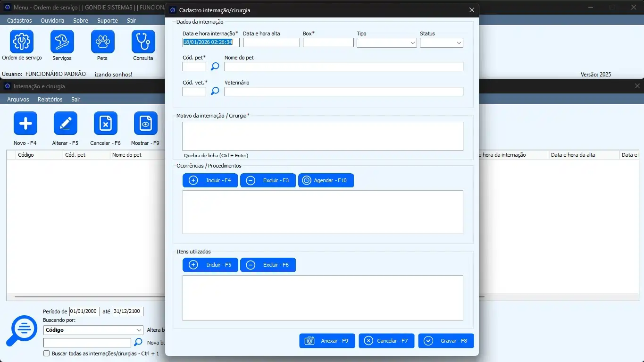Click the Alterar - F5 pencil icon
The height and width of the screenshot is (362, 644).
(x=66, y=124)
